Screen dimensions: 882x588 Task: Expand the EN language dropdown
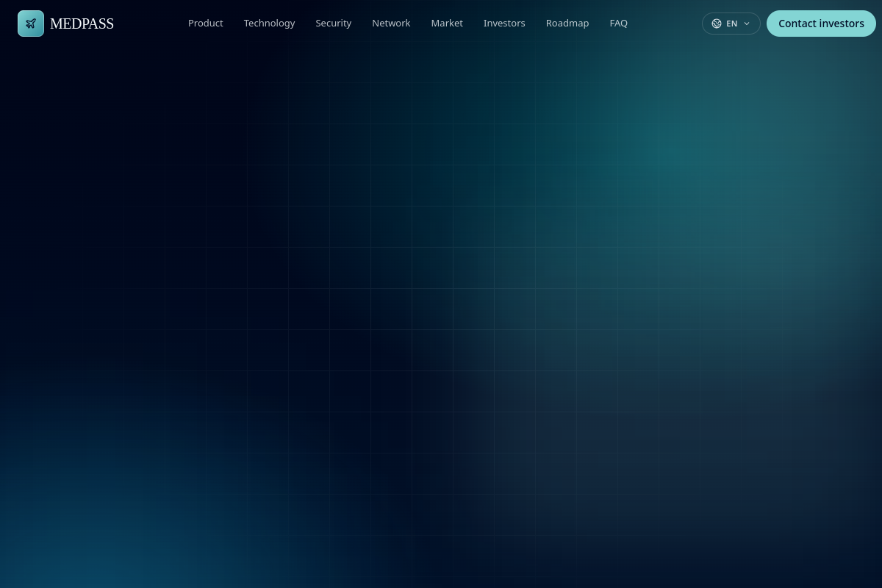point(731,24)
